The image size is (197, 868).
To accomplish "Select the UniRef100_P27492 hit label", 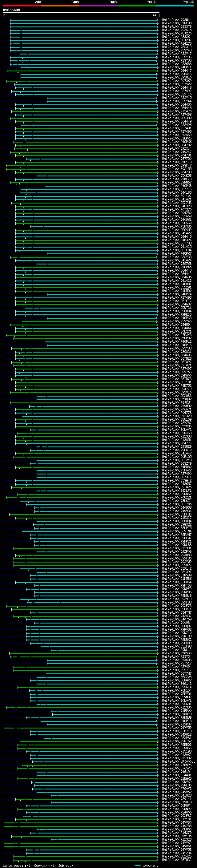I will (177, 91).
